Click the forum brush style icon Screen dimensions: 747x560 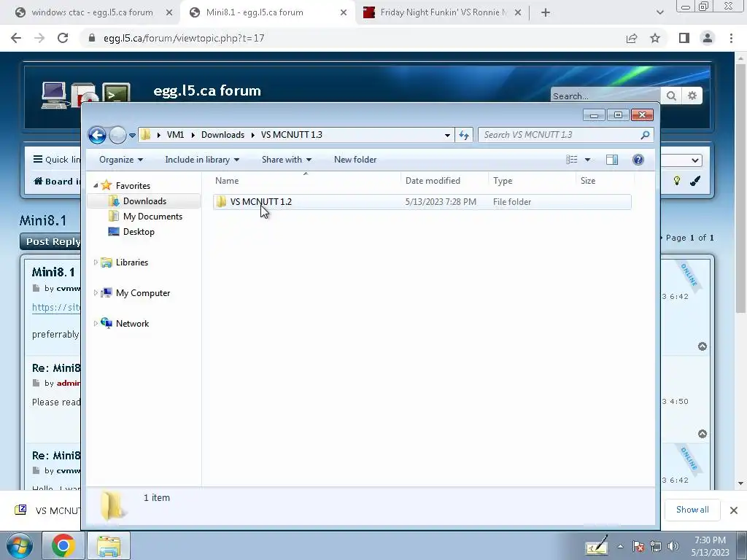tap(695, 181)
